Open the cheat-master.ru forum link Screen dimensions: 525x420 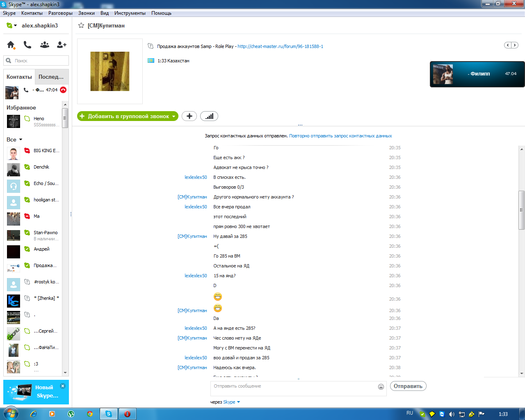click(281, 46)
